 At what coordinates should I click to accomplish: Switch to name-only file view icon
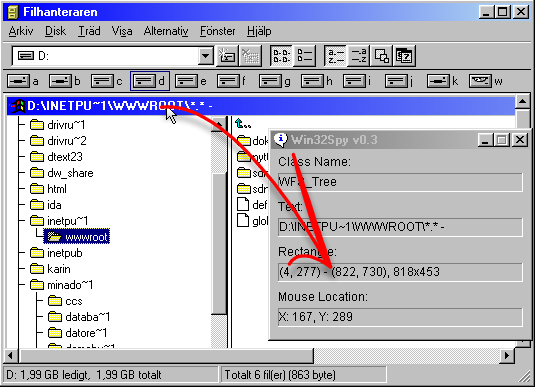[281, 55]
